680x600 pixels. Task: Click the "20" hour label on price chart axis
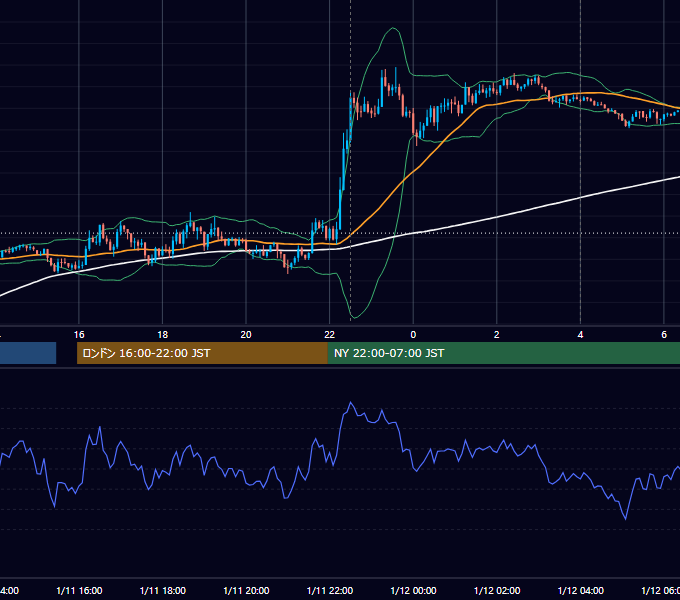246,335
